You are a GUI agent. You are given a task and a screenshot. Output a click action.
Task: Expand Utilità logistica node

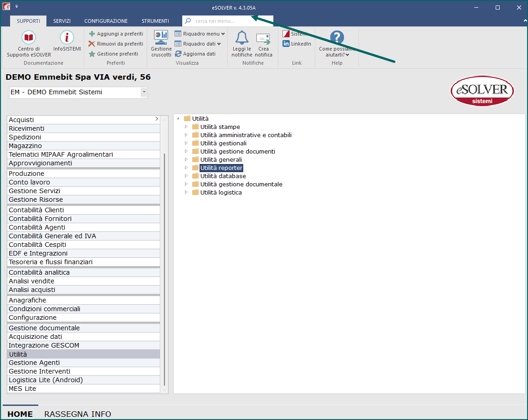pos(186,192)
